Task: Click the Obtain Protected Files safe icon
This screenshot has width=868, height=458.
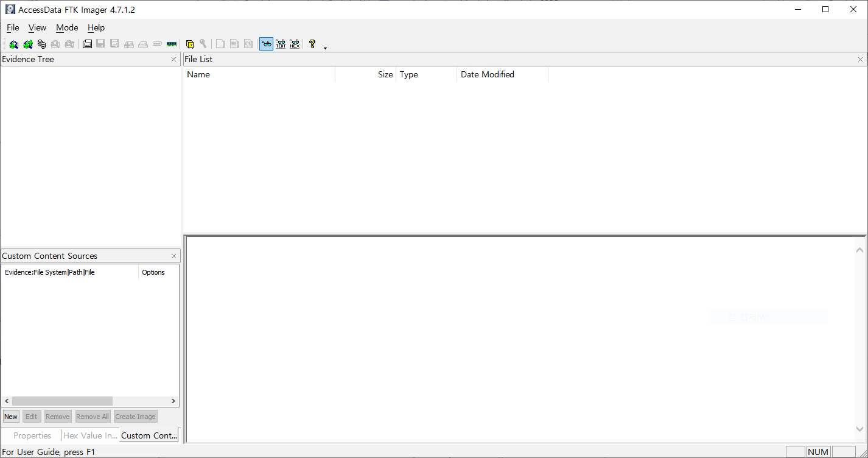Action: (x=190, y=44)
